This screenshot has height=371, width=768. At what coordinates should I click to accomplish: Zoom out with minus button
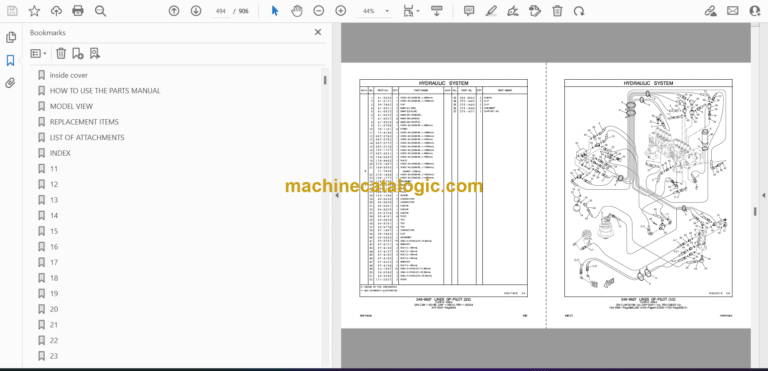319,11
